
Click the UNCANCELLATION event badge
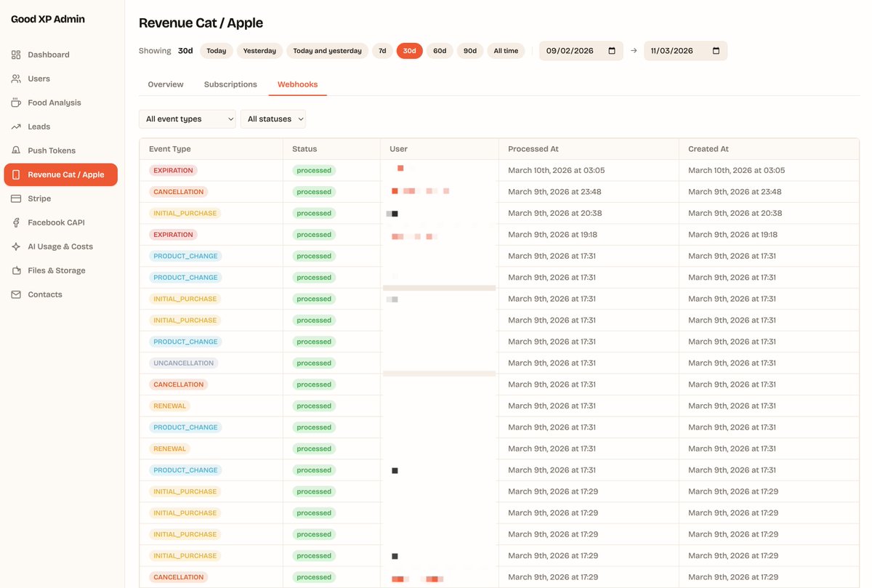coord(184,363)
